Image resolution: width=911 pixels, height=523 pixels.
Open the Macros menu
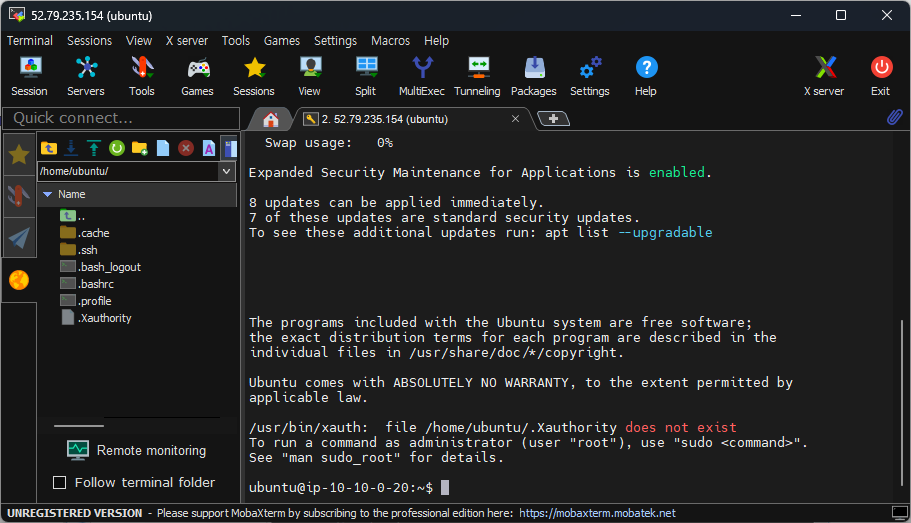click(390, 41)
